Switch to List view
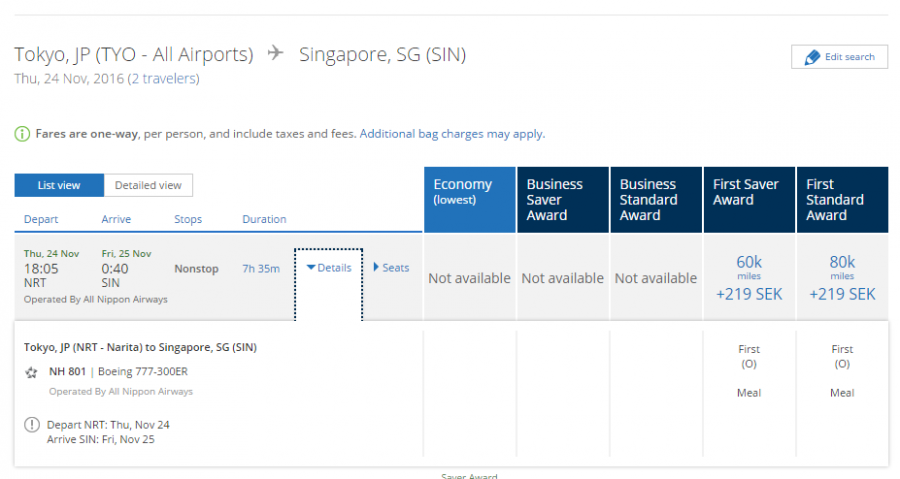Image resolution: width=900 pixels, height=479 pixels. (x=59, y=185)
